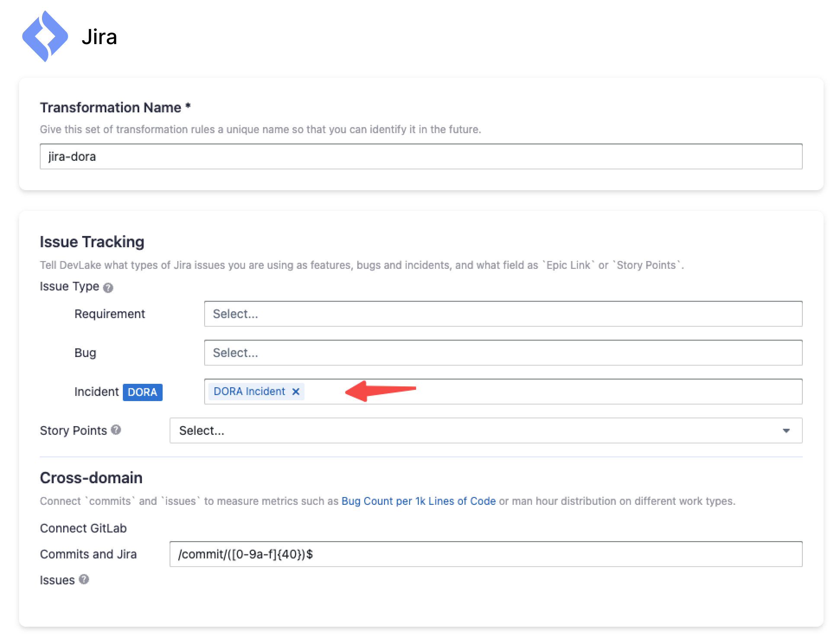Click the Jira page title text
The image size is (840, 644).
tap(99, 37)
